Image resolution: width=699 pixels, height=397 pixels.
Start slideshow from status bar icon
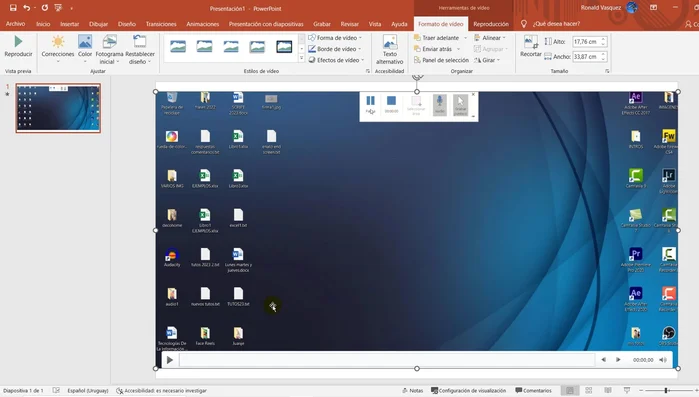coord(627,391)
